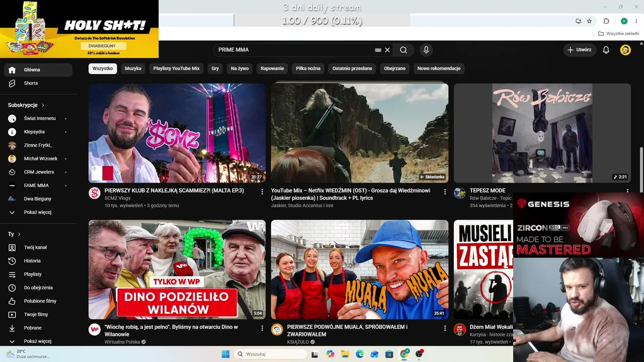The image size is (644, 362).
Task: Select the Nowe rekomendacje chip
Action: tap(439, 68)
